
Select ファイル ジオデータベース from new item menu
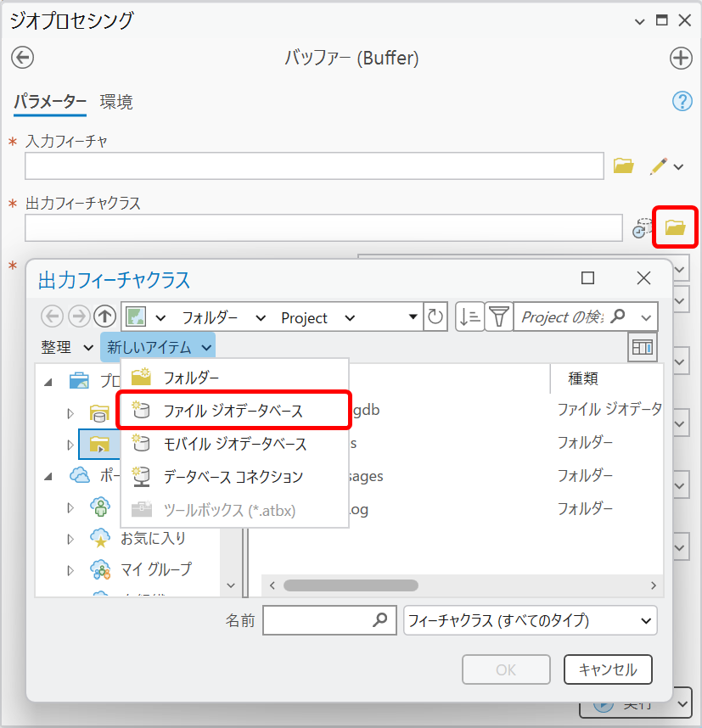pyautogui.click(x=233, y=411)
